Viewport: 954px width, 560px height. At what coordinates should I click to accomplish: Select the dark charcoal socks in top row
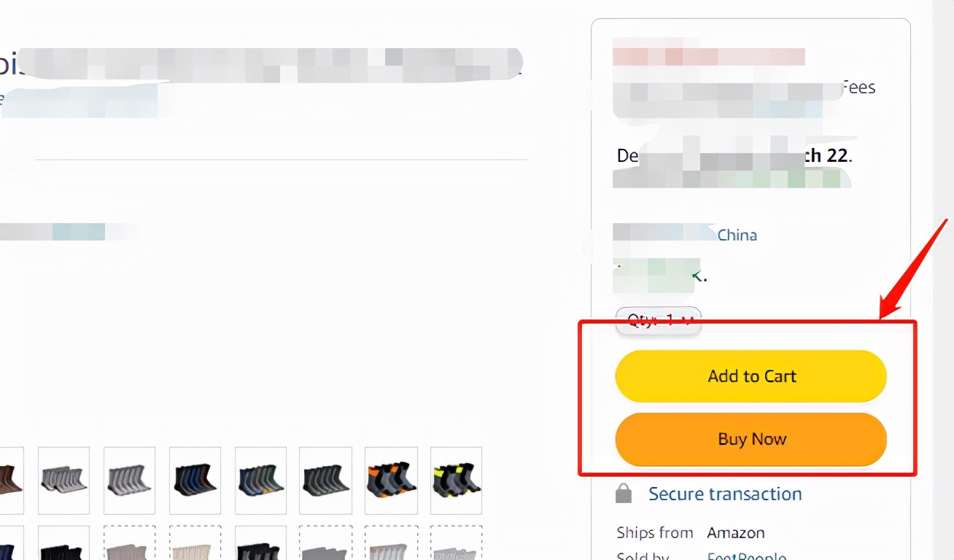[325, 481]
